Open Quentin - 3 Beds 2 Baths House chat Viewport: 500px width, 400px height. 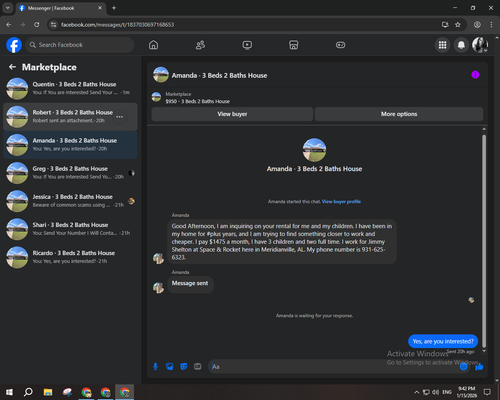pos(70,89)
